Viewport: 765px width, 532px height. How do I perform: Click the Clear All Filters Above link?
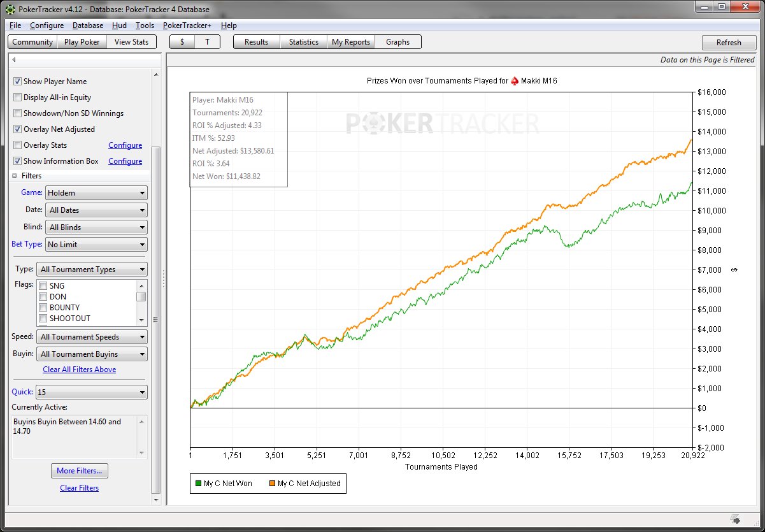pyautogui.click(x=79, y=370)
